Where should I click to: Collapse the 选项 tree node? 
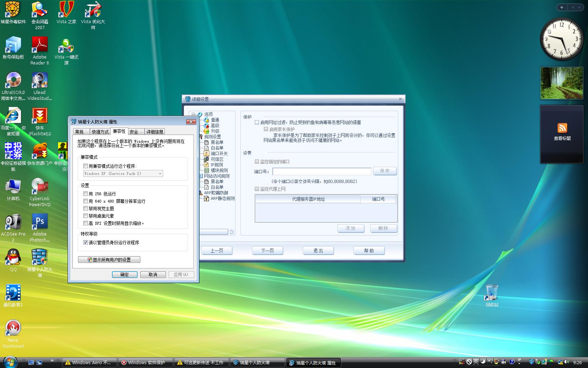coord(193,114)
